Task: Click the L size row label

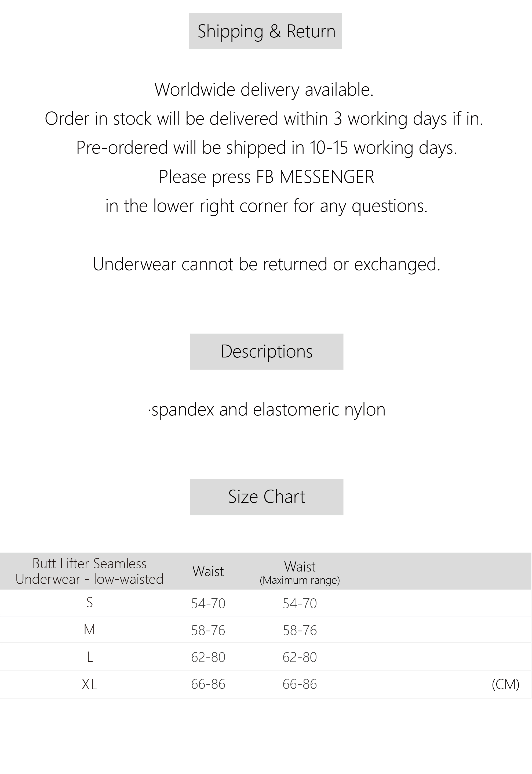Action: [x=89, y=657]
